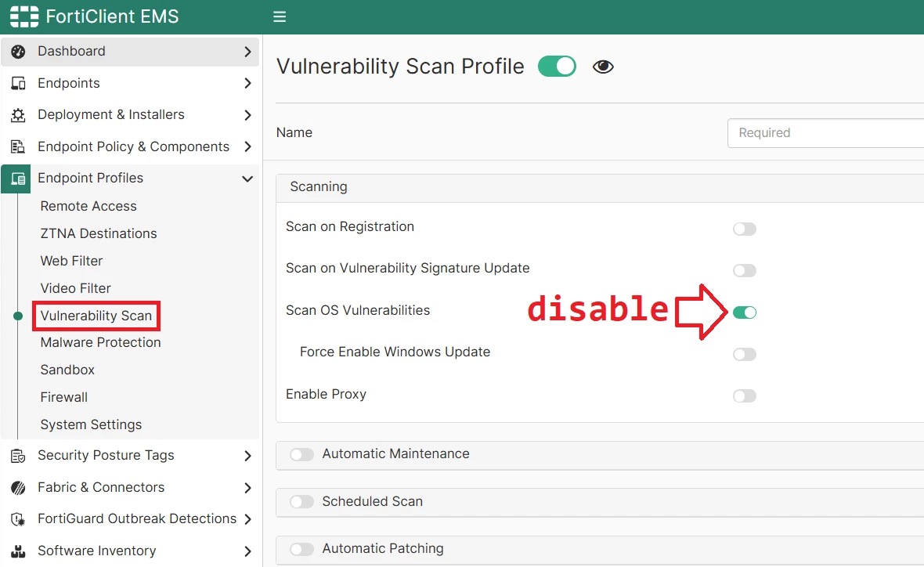The width and height of the screenshot is (924, 567).
Task: Open Web Filter profiles
Action: (x=71, y=261)
